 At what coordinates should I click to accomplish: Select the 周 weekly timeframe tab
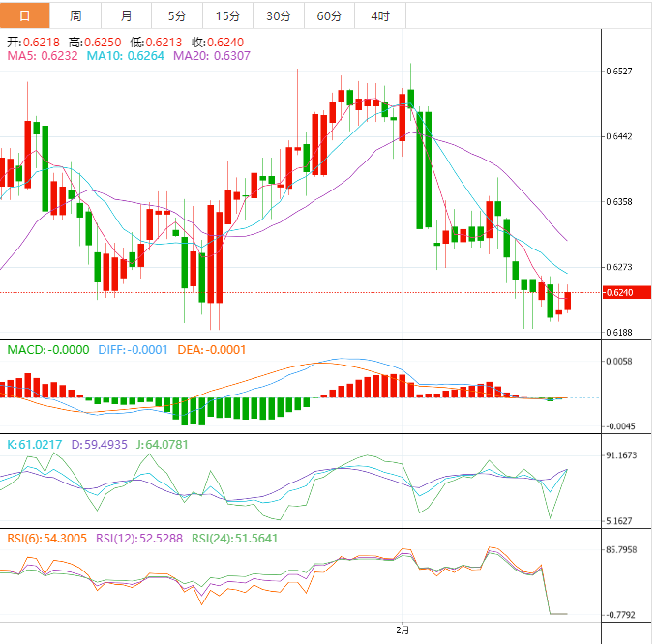[x=76, y=15]
